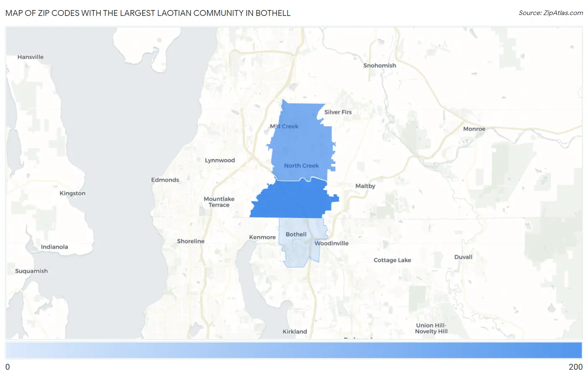The height and width of the screenshot is (376, 588).
Task: Click the Duvall map label
Action: pos(463,257)
